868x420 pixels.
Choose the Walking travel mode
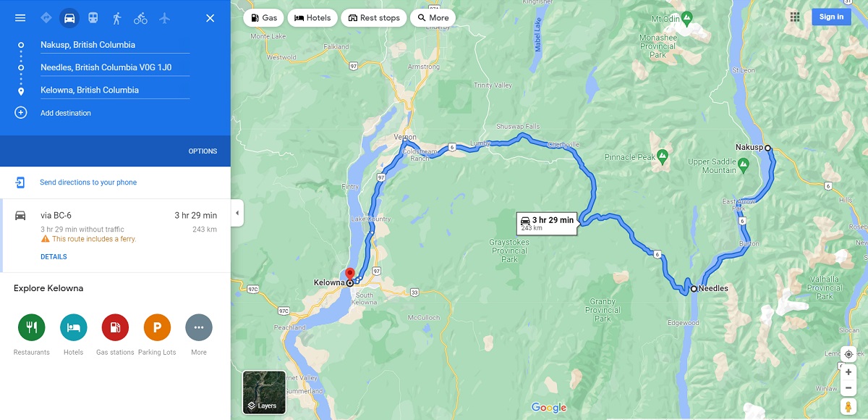(117, 18)
